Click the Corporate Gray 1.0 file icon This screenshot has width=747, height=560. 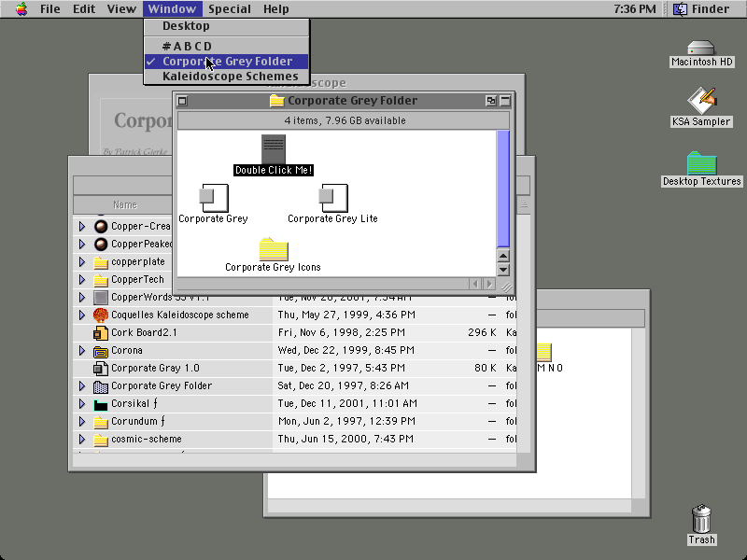[101, 368]
